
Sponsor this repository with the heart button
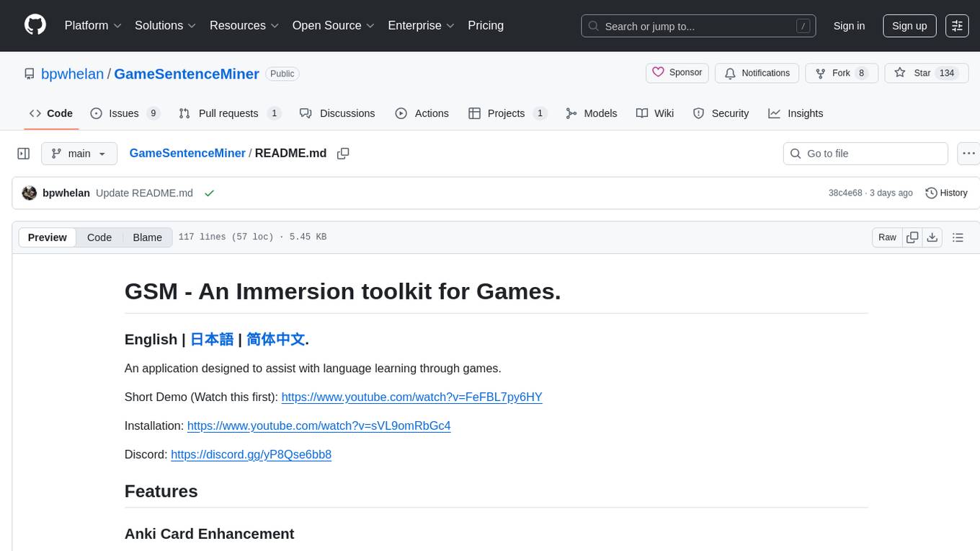(x=677, y=73)
